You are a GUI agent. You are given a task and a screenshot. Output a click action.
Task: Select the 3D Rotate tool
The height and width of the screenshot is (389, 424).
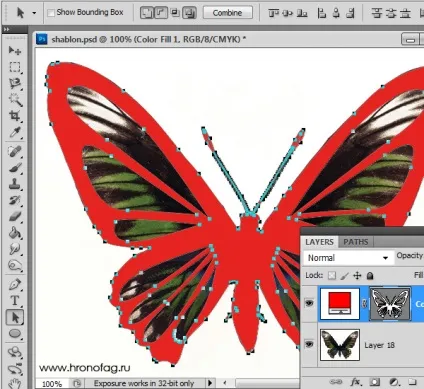tap(14, 353)
